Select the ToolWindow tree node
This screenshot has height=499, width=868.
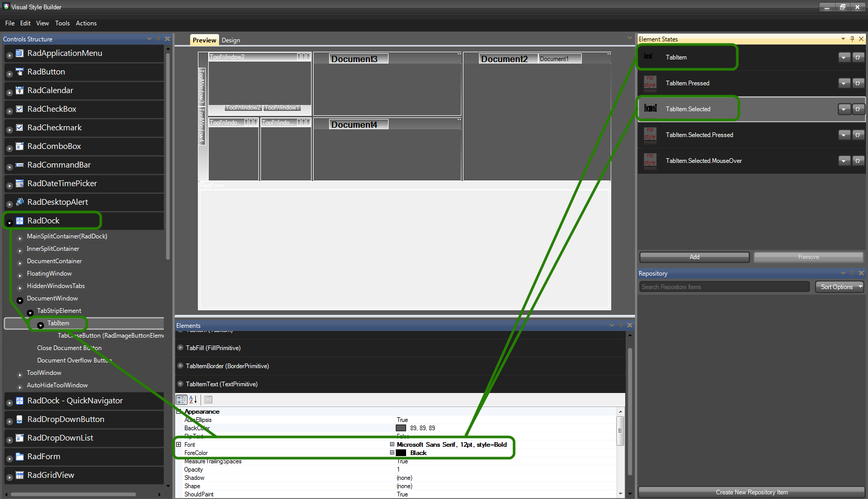tap(44, 373)
